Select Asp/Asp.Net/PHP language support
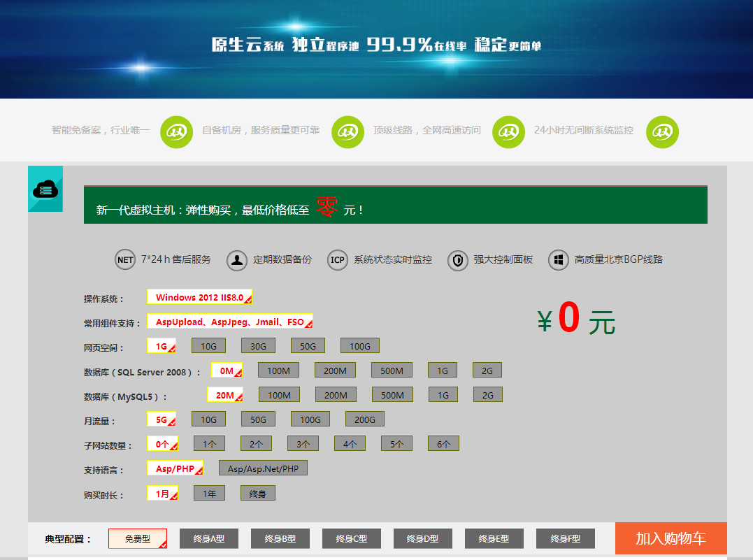 (263, 468)
